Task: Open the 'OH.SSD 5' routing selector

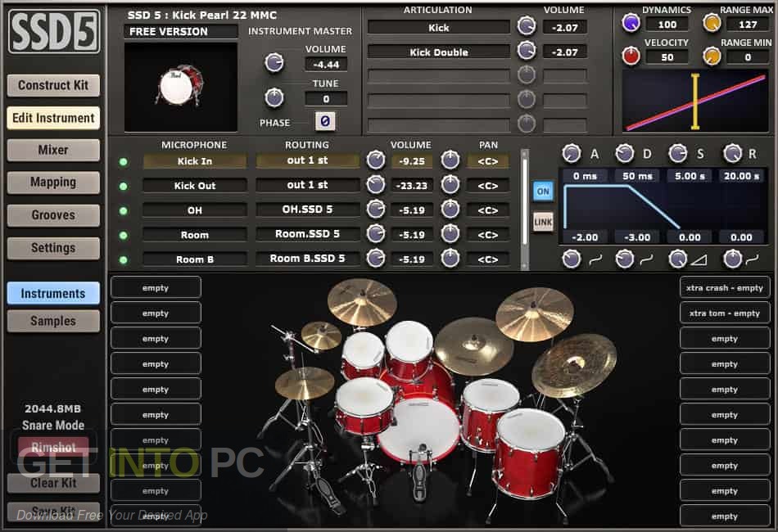Action: tap(307, 210)
